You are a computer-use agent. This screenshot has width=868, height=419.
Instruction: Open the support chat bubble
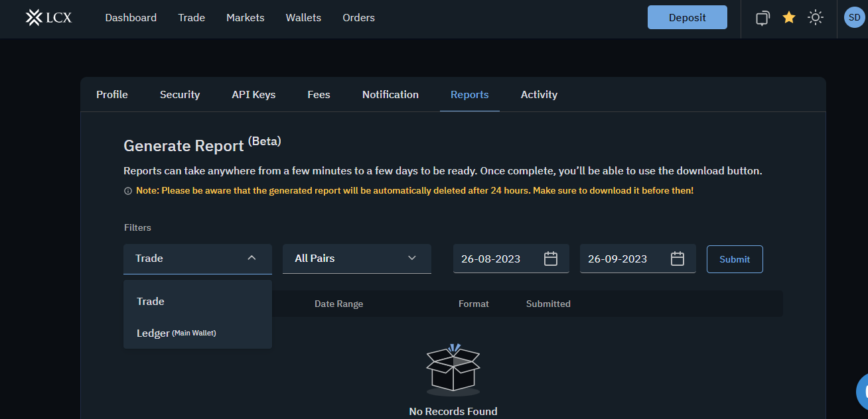tap(862, 391)
